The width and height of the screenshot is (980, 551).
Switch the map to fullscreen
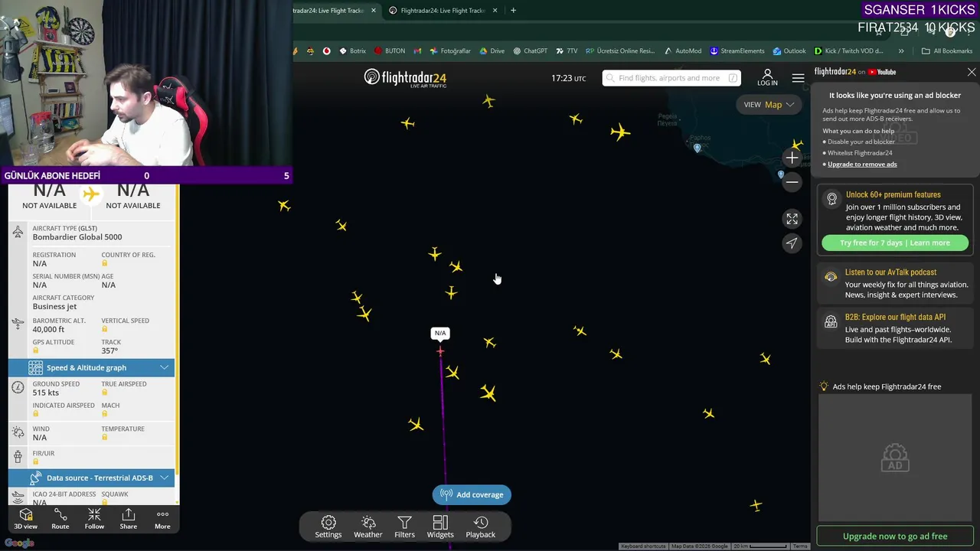click(792, 219)
